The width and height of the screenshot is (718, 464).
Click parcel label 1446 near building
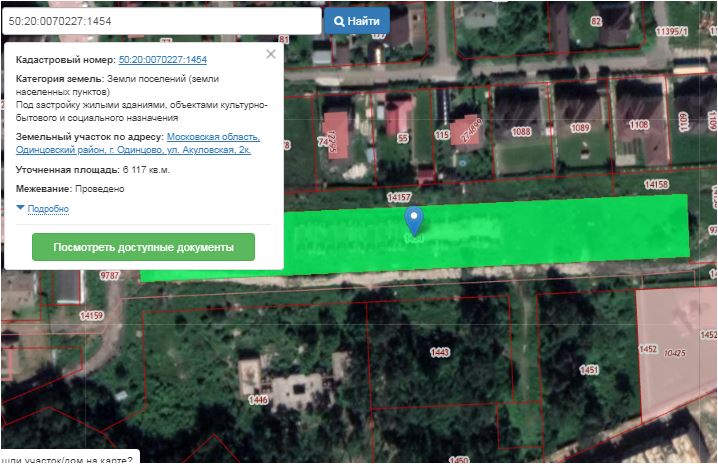258,399
